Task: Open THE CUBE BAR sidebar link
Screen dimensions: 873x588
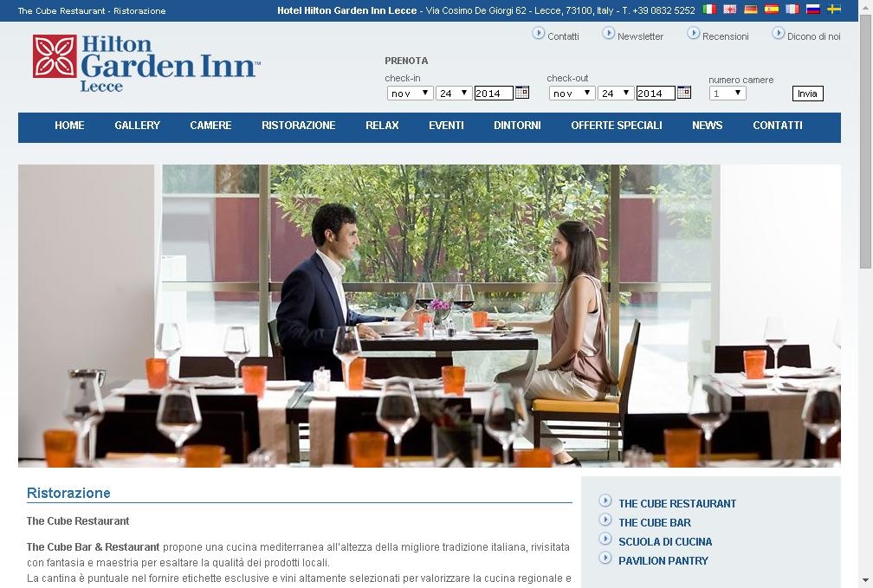Action: 655,522
